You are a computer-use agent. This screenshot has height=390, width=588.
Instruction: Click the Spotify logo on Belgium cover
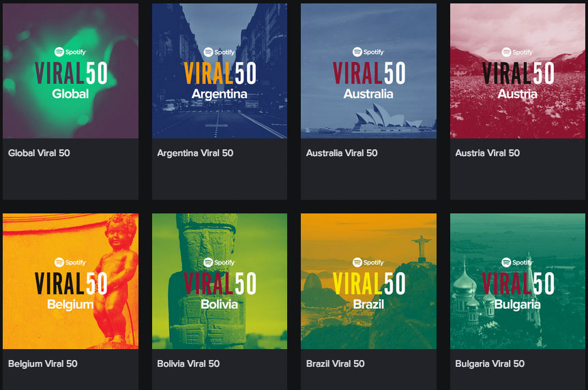[x=70, y=262]
